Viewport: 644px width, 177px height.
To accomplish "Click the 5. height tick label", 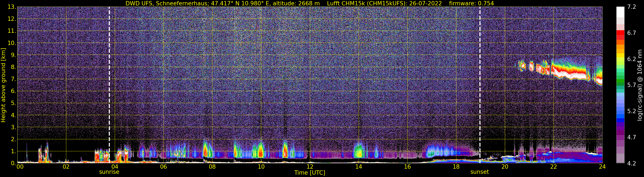I will click(13, 103).
